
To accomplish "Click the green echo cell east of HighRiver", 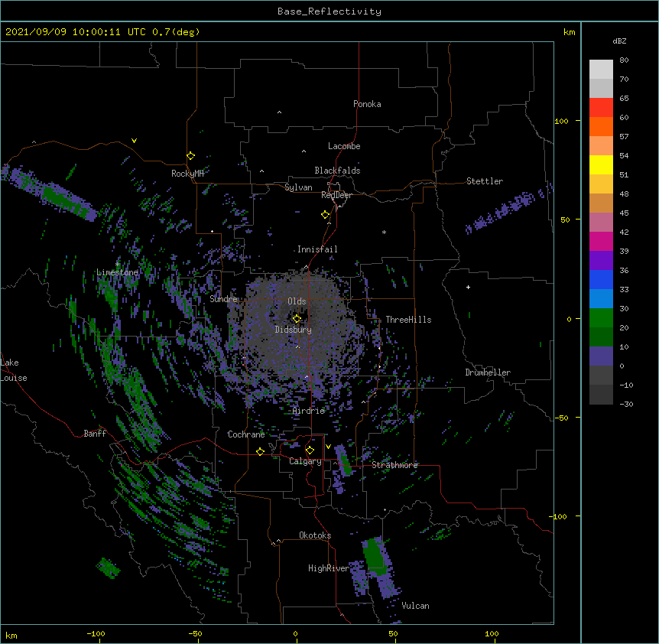I will click(x=375, y=557).
